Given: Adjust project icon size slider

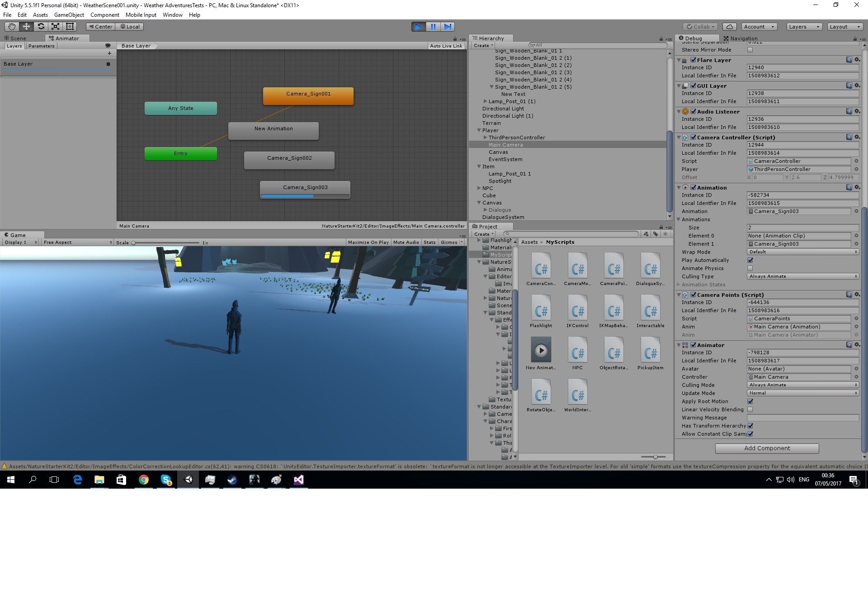Looking at the screenshot, I should pos(655,457).
